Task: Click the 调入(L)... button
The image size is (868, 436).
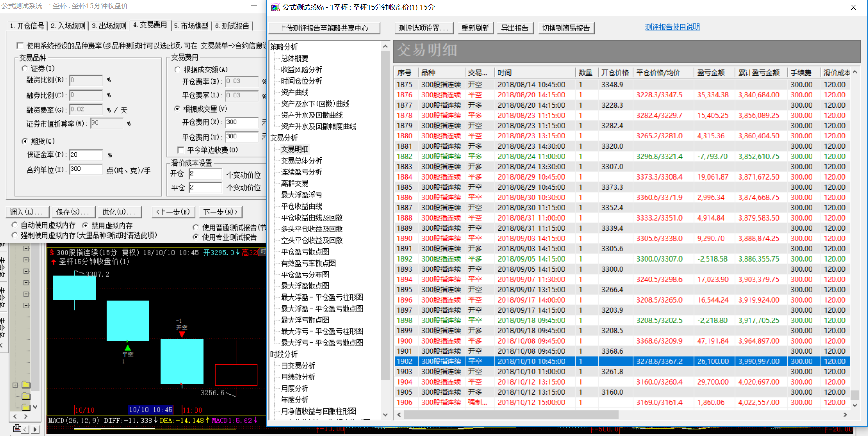Action: [x=26, y=212]
